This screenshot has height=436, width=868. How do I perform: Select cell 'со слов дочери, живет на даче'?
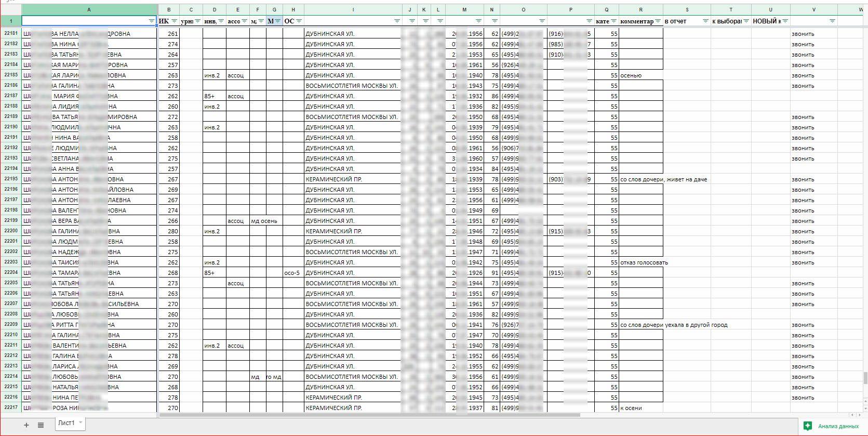click(641, 179)
